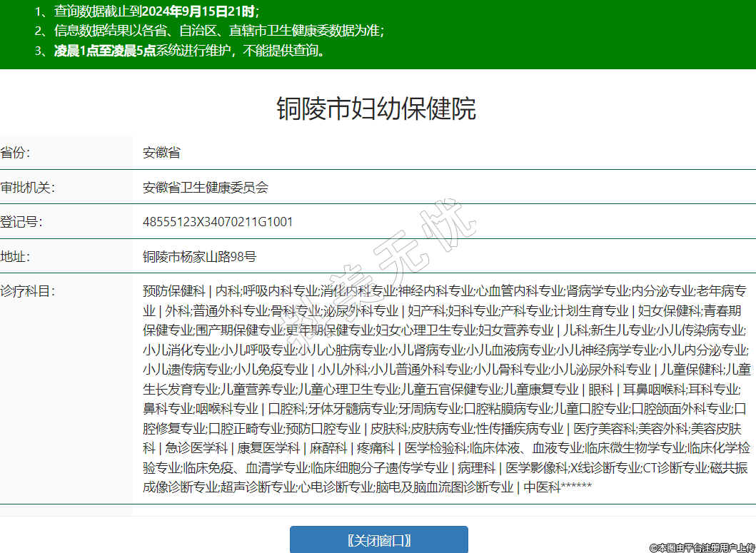Click the province value 安徽省

(x=161, y=153)
